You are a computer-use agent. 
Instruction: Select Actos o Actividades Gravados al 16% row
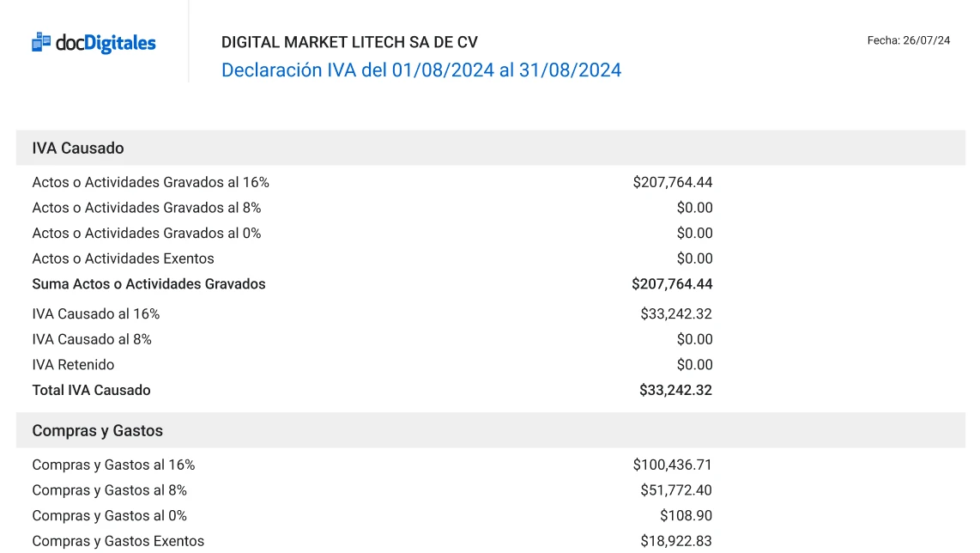(x=150, y=183)
